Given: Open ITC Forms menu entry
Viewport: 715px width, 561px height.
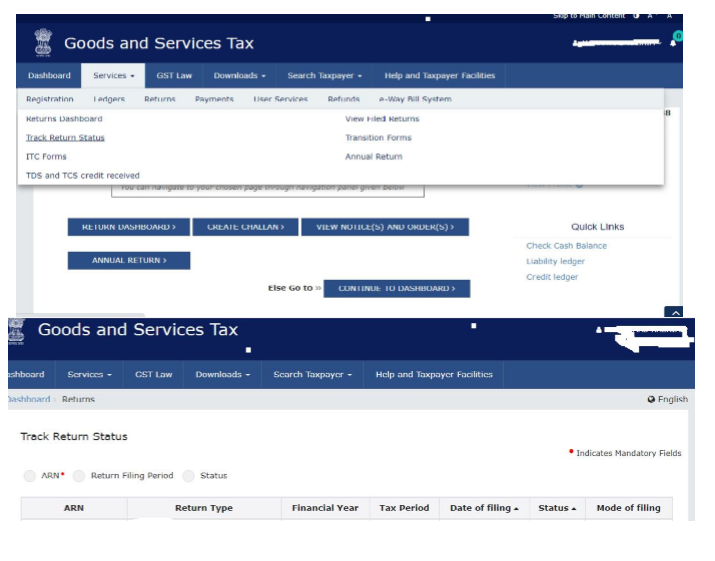Looking at the screenshot, I should (x=46, y=157).
